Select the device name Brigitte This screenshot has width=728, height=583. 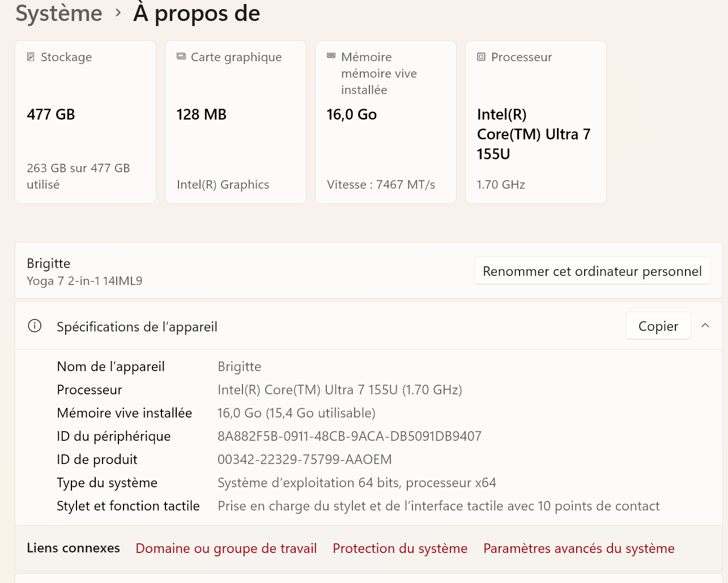48,263
